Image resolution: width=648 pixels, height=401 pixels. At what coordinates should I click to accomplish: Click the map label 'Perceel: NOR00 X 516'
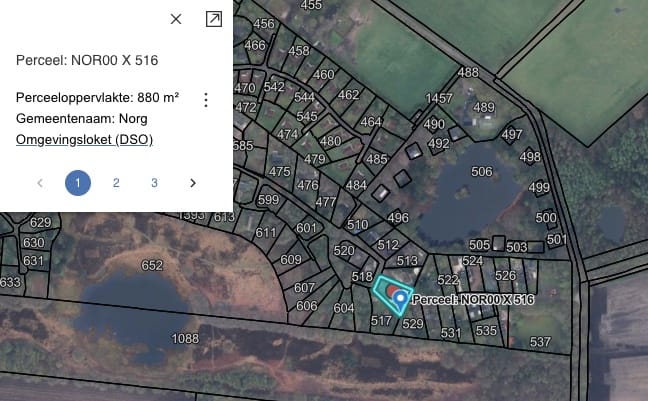pos(473,299)
